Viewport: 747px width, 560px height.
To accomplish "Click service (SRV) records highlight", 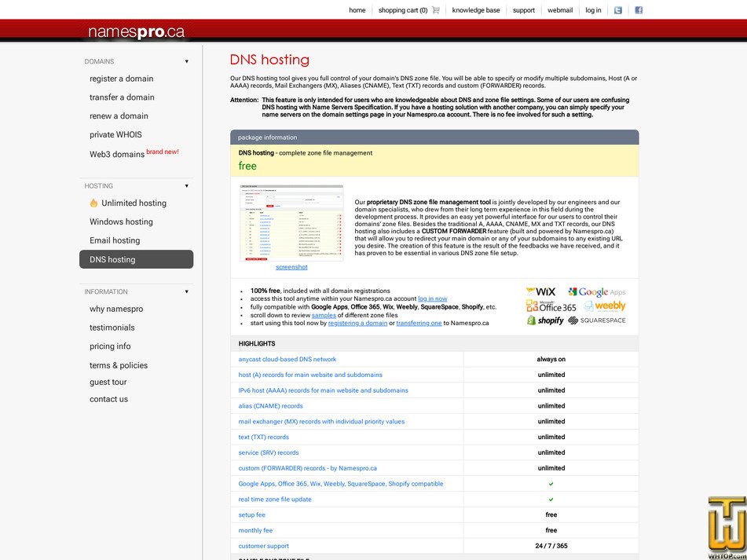I will coord(269,452).
